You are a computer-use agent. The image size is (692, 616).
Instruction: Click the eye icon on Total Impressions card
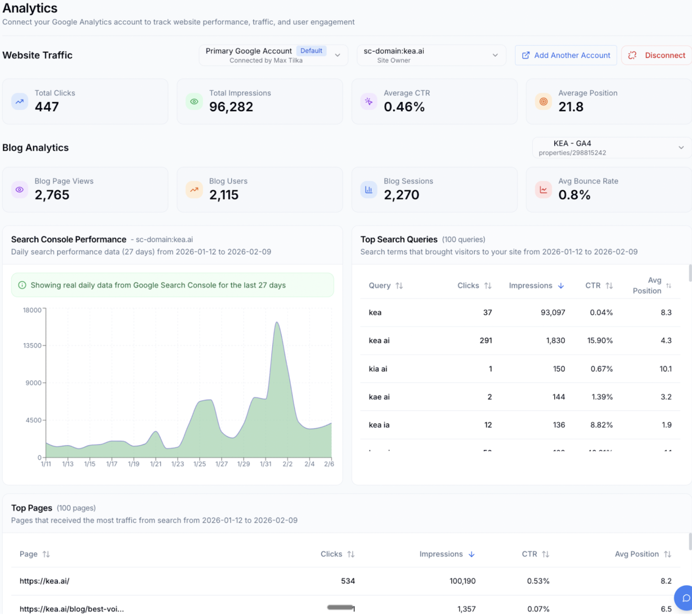click(194, 101)
